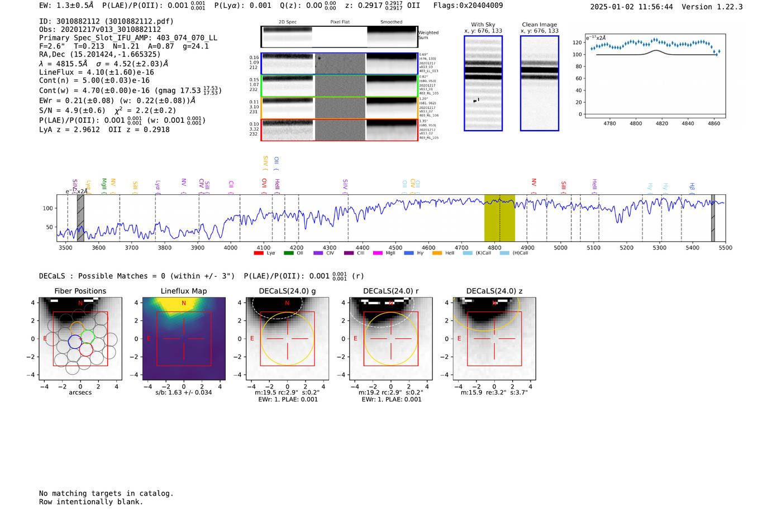Click the MgII magenta legend swatch
The width and height of the screenshot is (782, 532).
pos(378,253)
